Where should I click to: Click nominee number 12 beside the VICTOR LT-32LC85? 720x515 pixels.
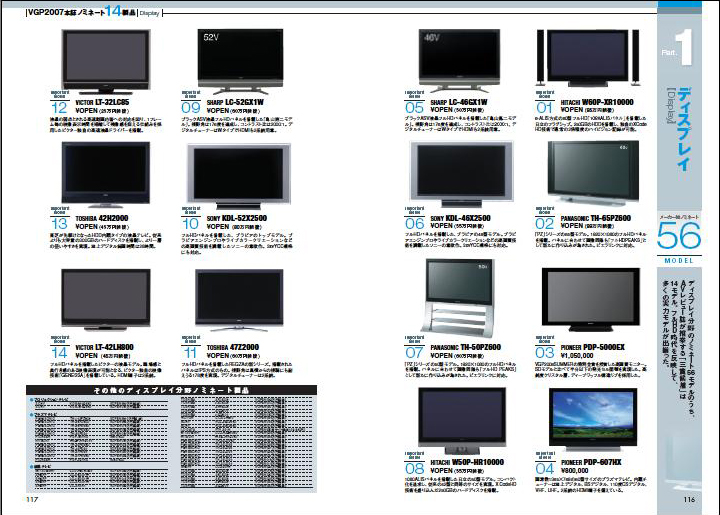pos(59,108)
